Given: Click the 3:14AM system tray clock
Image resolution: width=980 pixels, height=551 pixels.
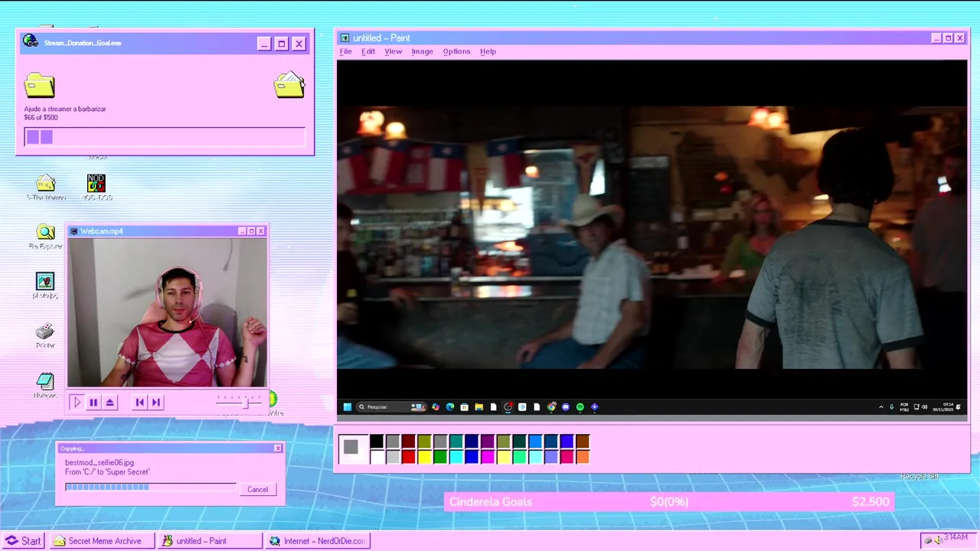Looking at the screenshot, I should point(955,538).
